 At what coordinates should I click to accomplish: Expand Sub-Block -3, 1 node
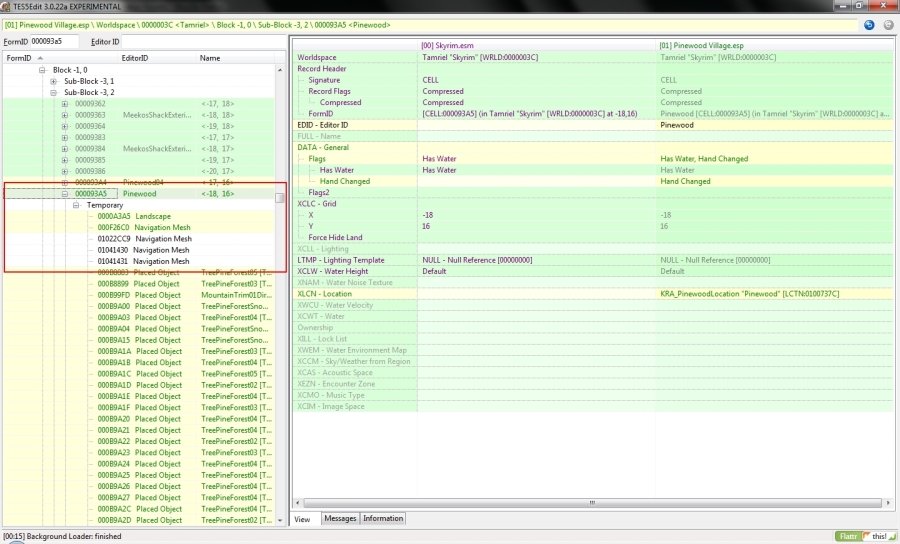(x=53, y=81)
